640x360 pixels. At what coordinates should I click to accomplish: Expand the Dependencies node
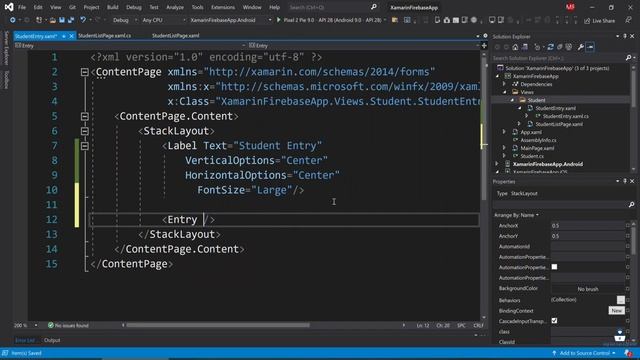point(504,84)
